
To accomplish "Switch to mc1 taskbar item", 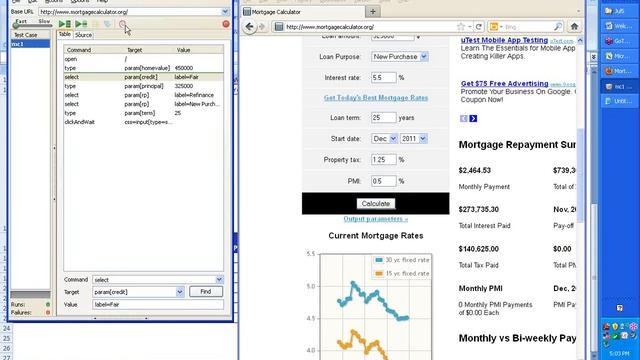I will [620, 87].
